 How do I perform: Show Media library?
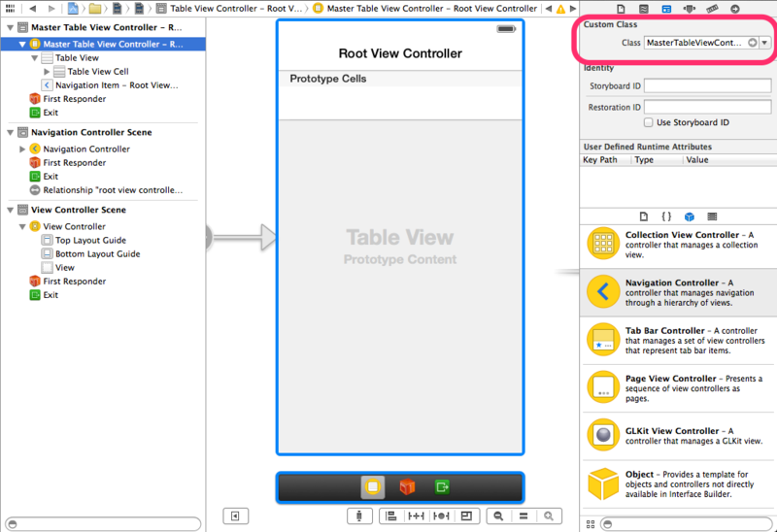[x=712, y=216]
